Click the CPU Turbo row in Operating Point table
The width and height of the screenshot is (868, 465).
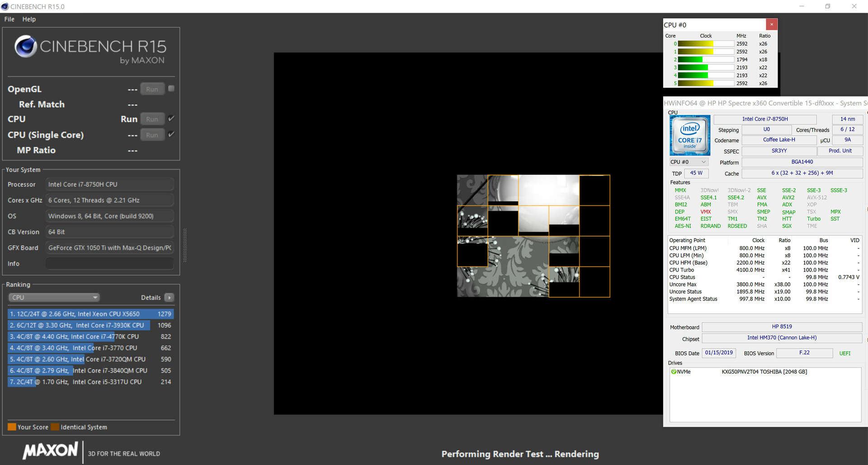point(764,270)
